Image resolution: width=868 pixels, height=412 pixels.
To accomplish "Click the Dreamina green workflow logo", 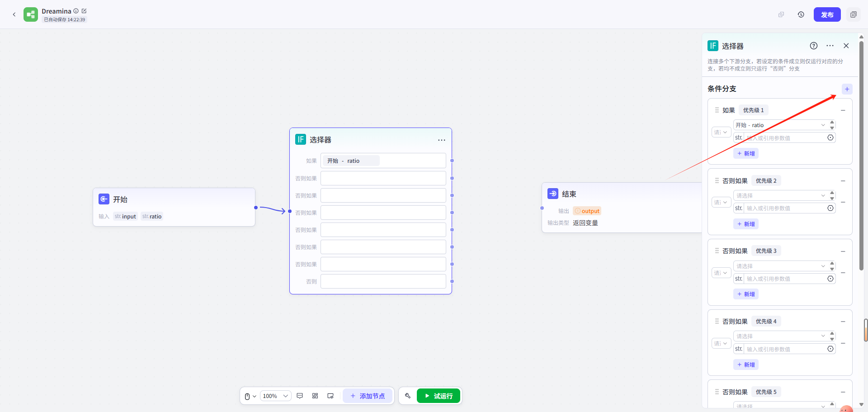I will pyautogui.click(x=31, y=14).
